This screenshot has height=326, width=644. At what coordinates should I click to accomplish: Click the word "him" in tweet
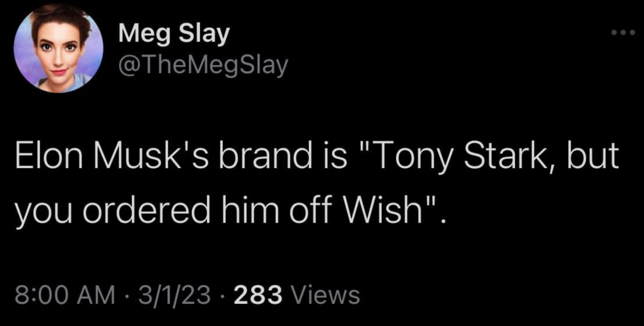[x=250, y=211]
